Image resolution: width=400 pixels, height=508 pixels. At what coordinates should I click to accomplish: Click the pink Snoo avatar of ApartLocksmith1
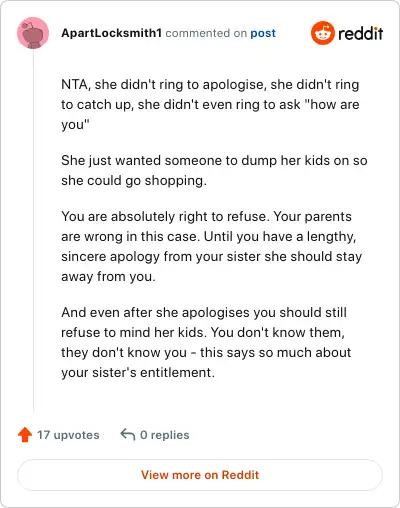tap(33, 33)
